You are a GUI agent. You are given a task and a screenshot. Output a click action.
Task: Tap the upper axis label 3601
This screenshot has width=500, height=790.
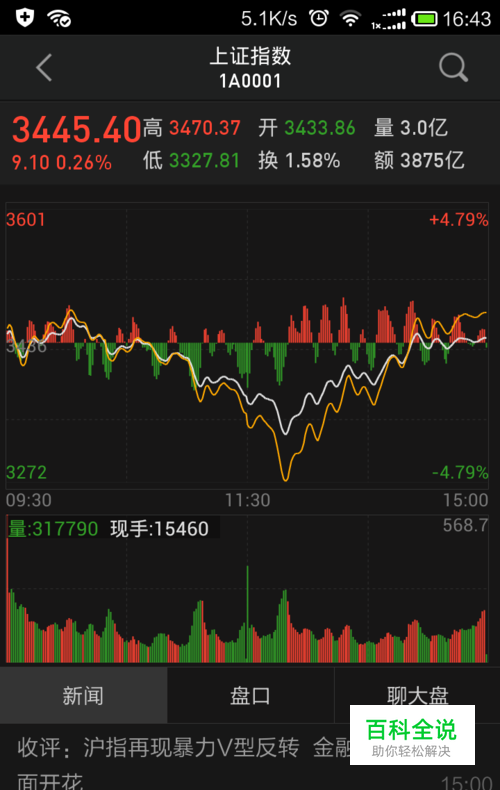pos(25,220)
